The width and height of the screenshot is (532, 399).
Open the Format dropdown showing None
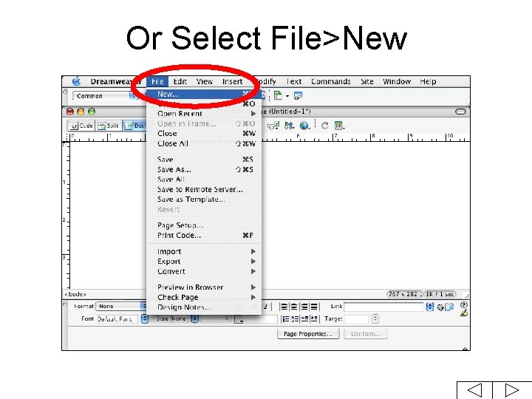[121, 307]
